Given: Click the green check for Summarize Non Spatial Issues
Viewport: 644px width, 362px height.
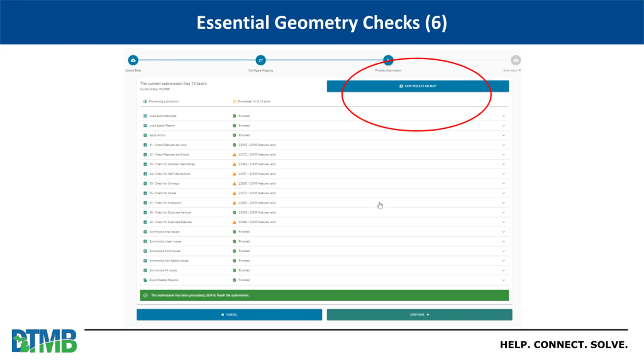Looking at the screenshot, I should tap(234, 261).
